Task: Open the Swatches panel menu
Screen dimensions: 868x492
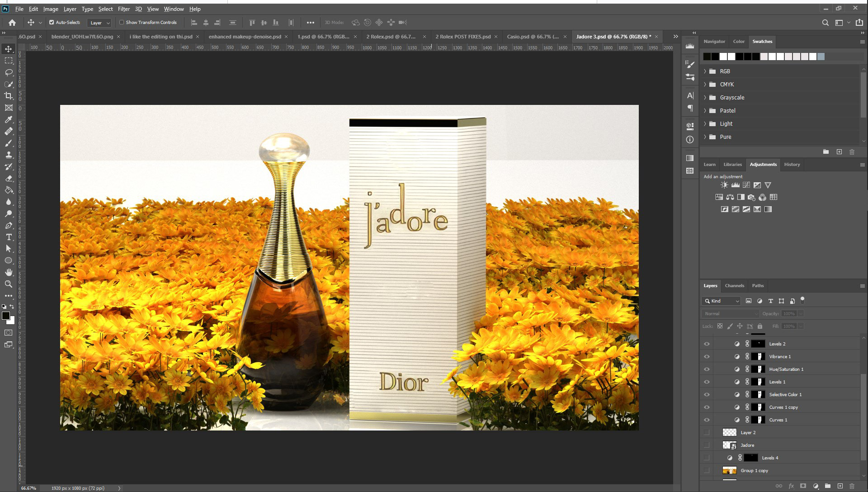Action: tap(862, 42)
